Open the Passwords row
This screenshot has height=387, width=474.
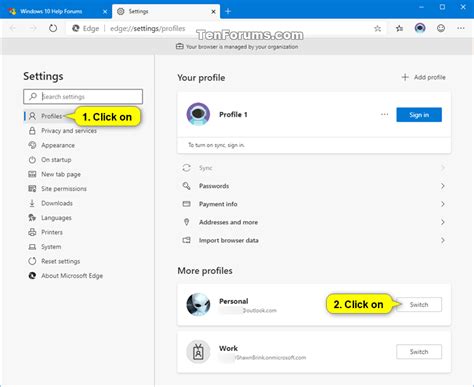(314, 186)
